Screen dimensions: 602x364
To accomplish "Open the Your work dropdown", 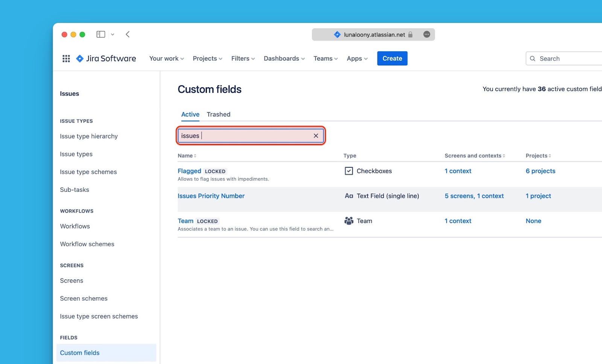I will pyautogui.click(x=166, y=59).
